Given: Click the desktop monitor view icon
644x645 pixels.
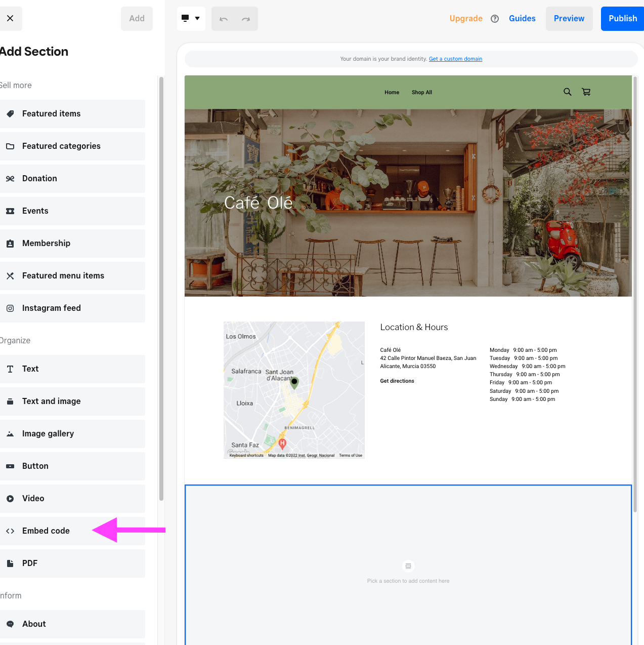Looking at the screenshot, I should coord(185,18).
